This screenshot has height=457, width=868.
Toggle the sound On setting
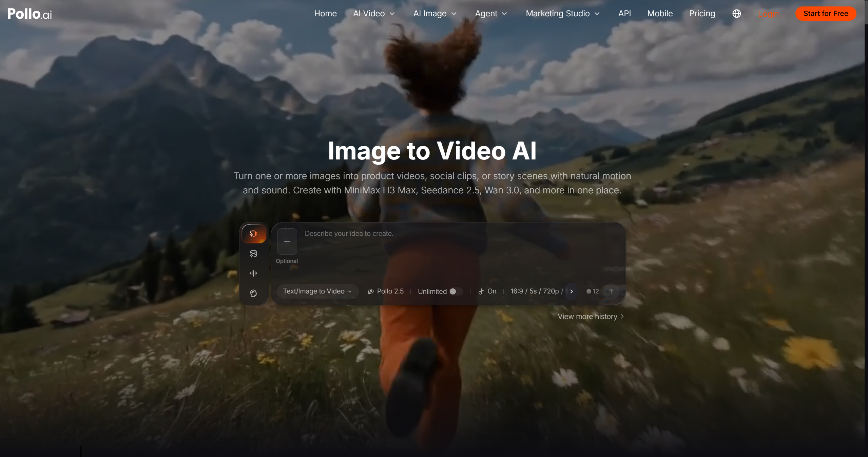tap(487, 291)
